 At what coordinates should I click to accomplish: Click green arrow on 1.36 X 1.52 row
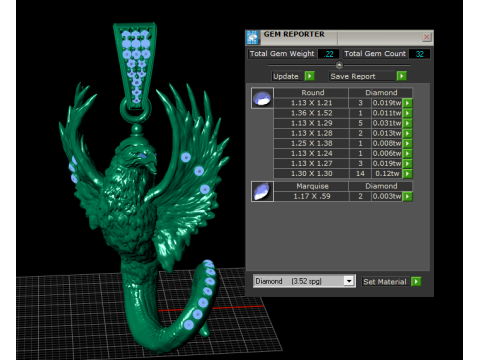[x=407, y=113]
